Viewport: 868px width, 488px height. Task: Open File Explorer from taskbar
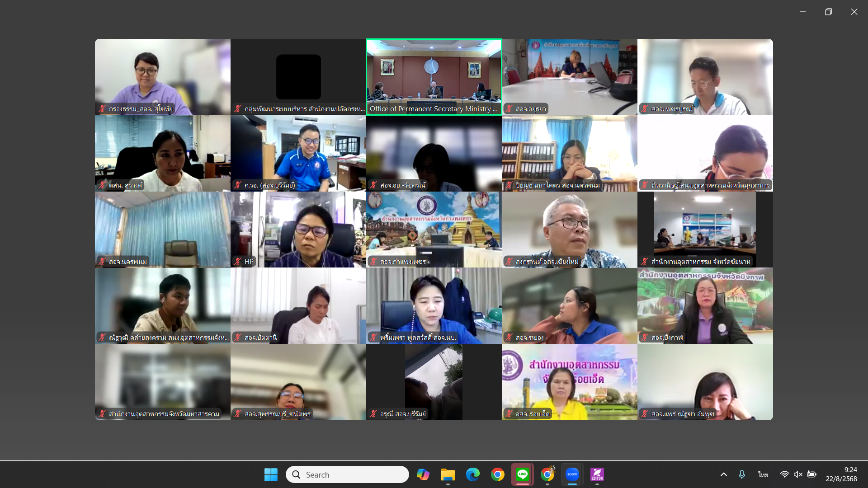pos(448,474)
